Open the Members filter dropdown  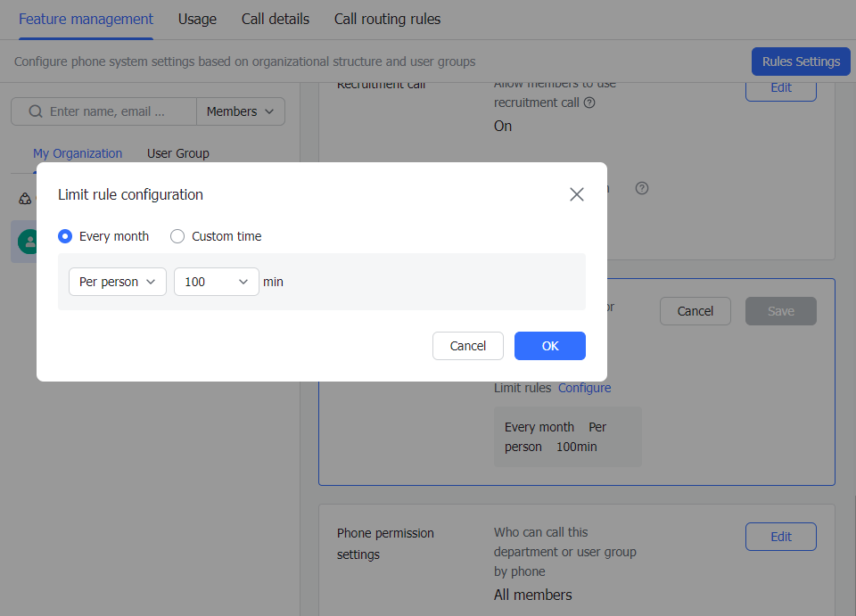click(x=240, y=111)
